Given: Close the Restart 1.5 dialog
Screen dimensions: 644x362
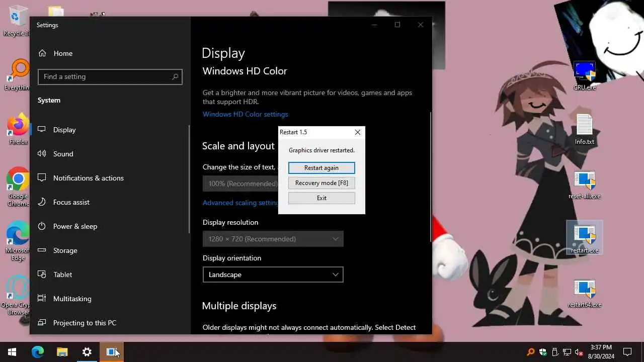Looking at the screenshot, I should pos(358,132).
